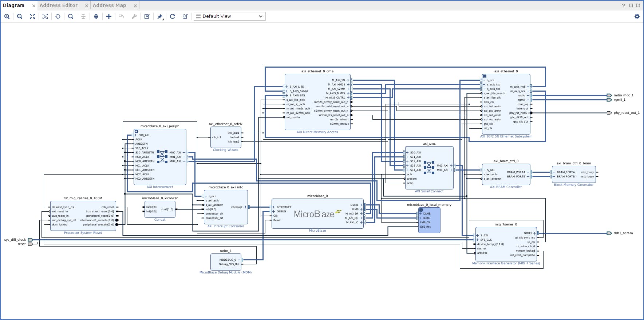
Task: Switch to the Address Map tab
Action: [x=110, y=5]
